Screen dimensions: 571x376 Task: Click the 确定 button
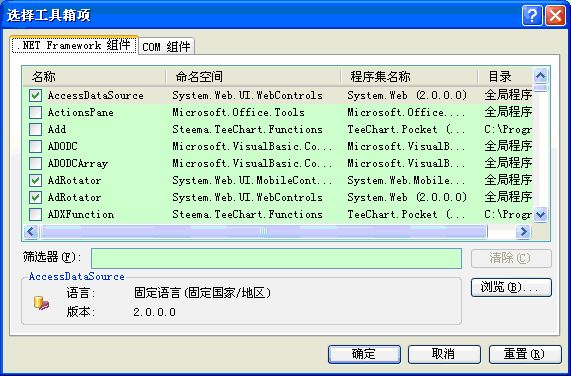364,354
